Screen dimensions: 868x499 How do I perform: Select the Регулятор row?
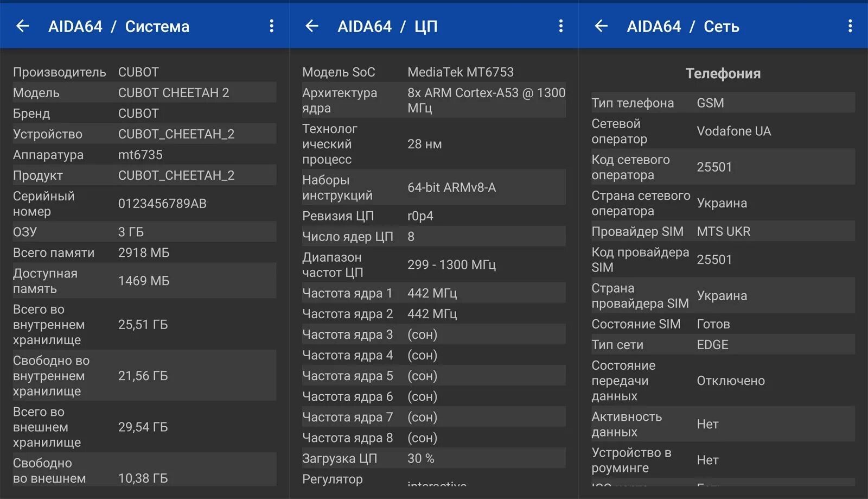coord(434,478)
